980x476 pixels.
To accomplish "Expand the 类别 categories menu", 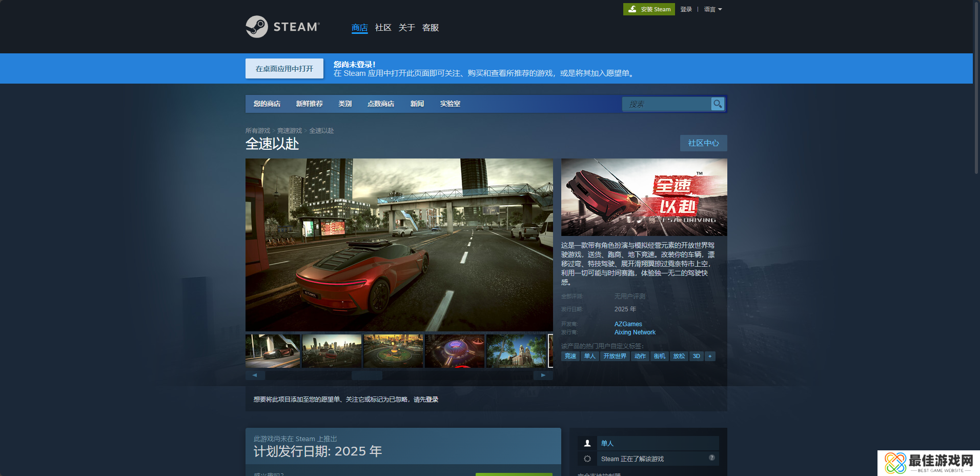I will [x=345, y=104].
